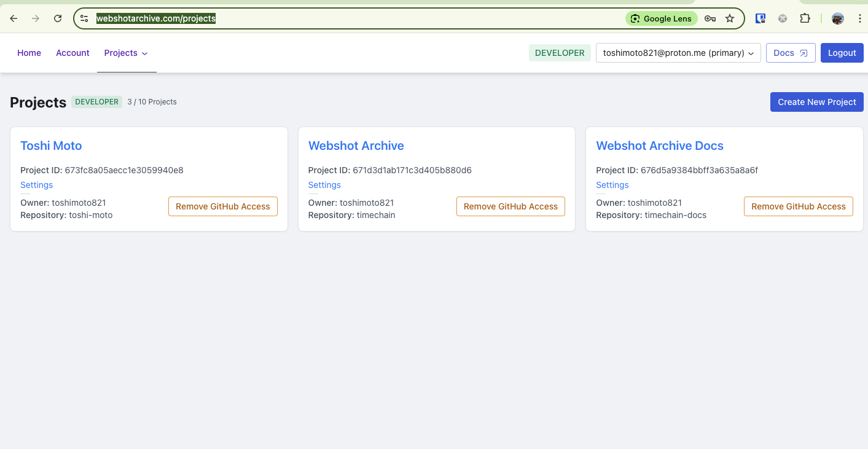Open the Chrome three-dot menu
Viewport: 868px width, 449px height.
click(x=859, y=18)
